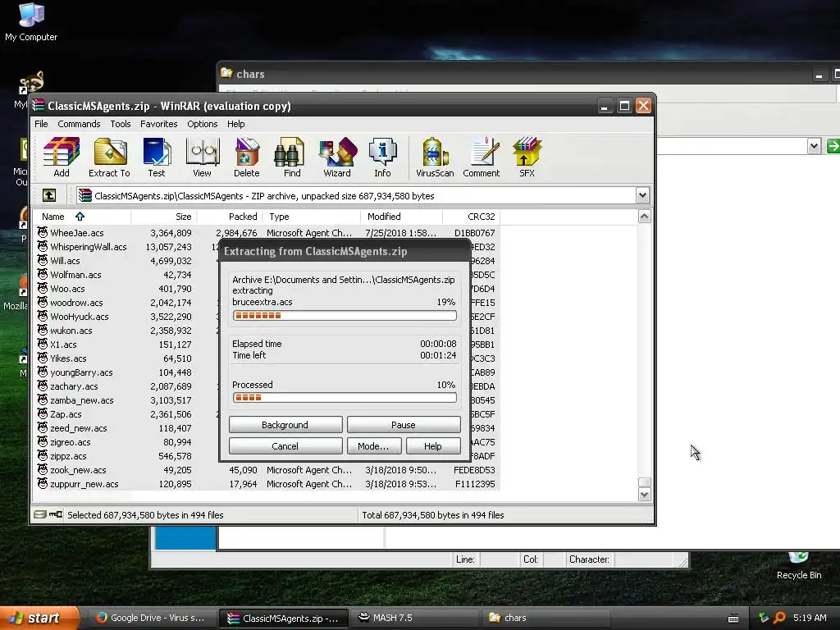Click the SFX toolbar icon
840x630 pixels.
[527, 157]
